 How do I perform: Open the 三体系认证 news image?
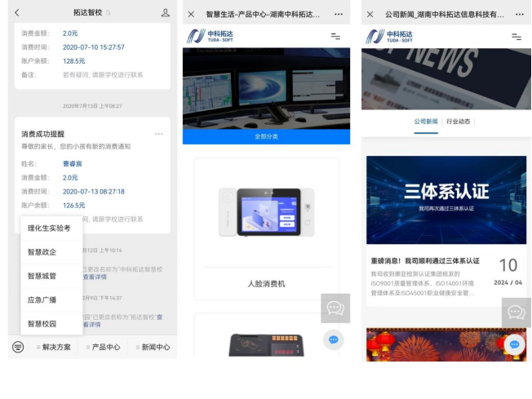pos(446,200)
